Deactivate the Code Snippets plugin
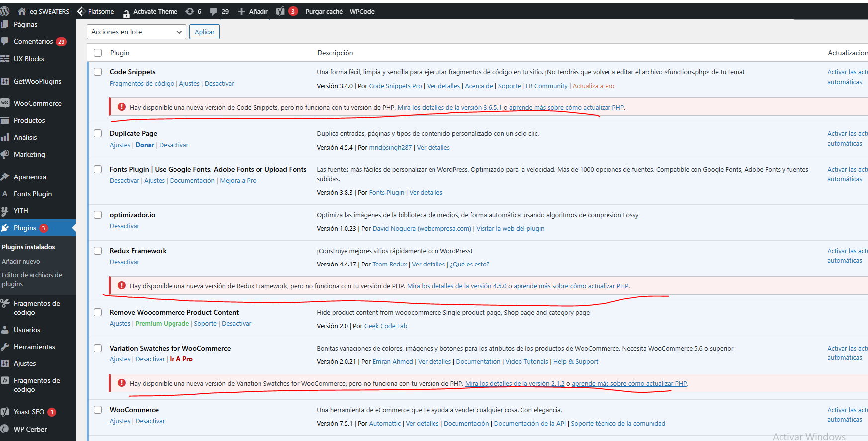868x441 pixels. point(219,84)
